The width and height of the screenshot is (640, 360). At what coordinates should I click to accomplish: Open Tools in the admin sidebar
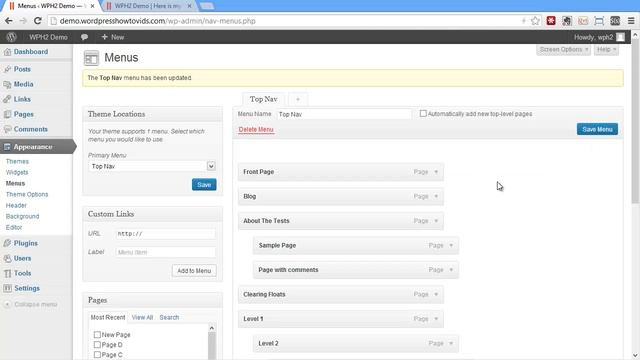point(22,273)
